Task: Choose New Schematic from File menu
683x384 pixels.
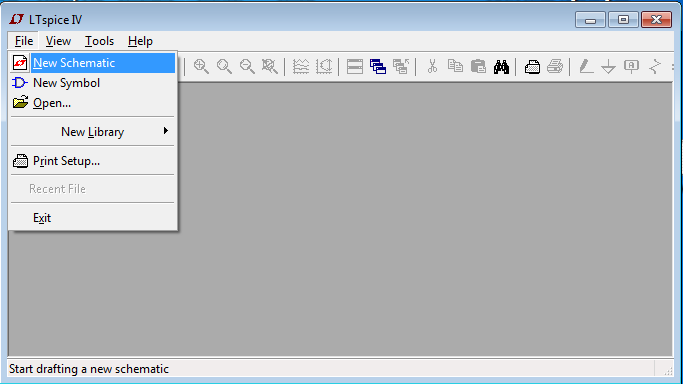Action: (x=93, y=63)
